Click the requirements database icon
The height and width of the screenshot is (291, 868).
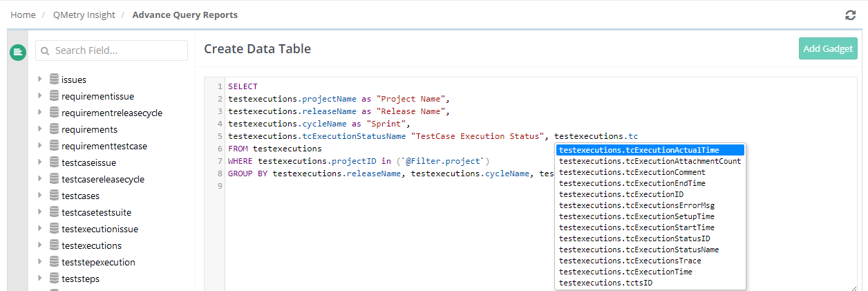point(55,129)
